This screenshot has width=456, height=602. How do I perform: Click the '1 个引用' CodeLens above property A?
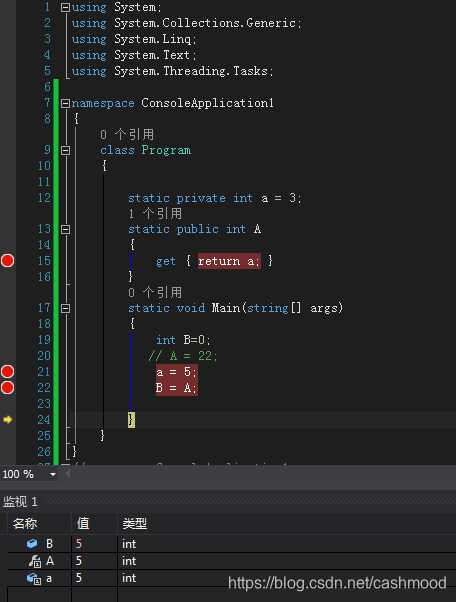155,213
